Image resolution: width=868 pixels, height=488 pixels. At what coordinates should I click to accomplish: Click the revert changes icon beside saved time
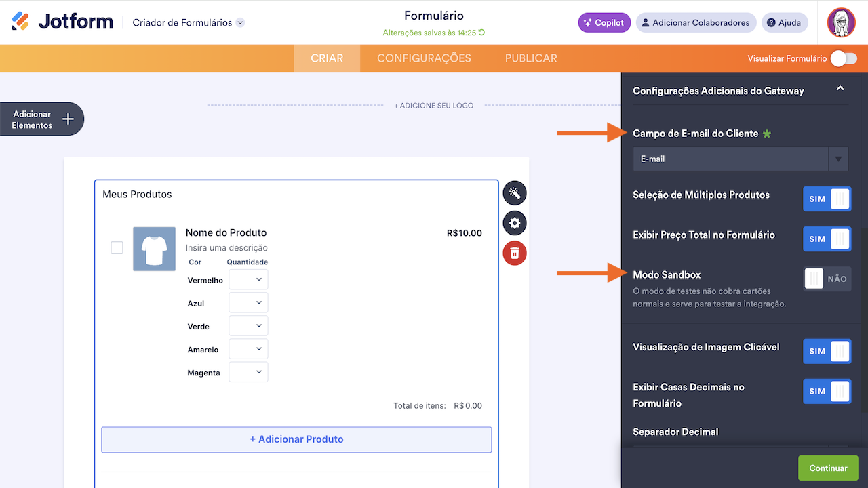coord(482,32)
